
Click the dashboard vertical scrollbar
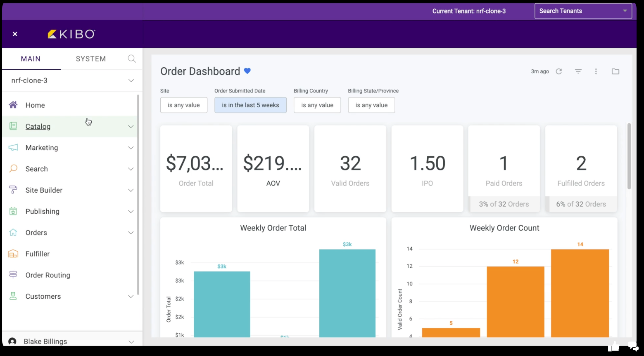629,157
